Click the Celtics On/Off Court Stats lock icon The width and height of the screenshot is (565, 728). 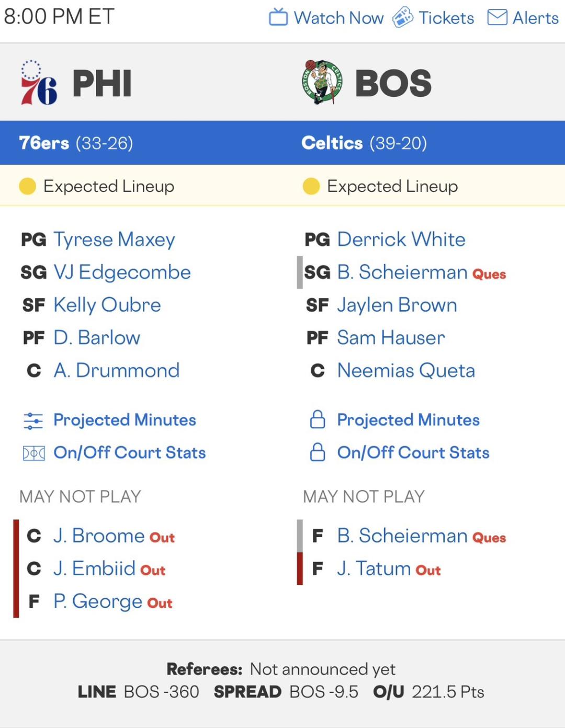pos(318,452)
